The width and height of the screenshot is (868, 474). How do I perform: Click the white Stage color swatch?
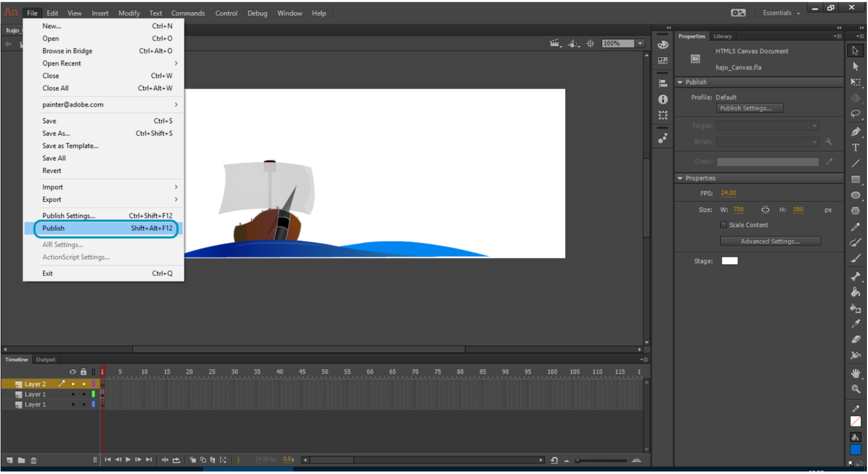(729, 261)
